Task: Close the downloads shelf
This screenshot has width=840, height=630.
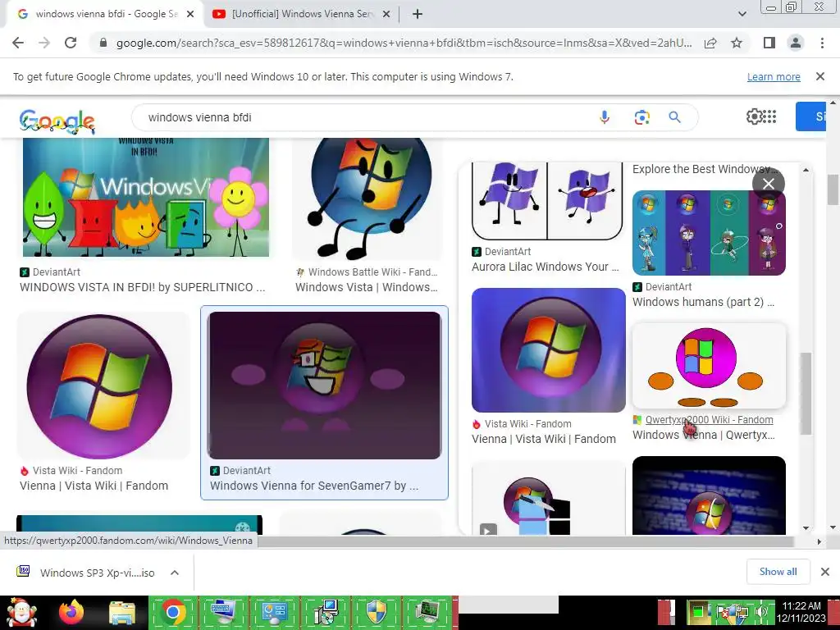Action: 825,572
